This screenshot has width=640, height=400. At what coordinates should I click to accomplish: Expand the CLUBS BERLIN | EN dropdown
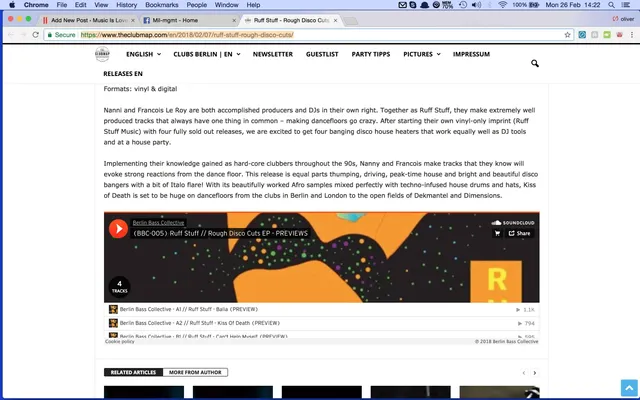[x=207, y=54]
